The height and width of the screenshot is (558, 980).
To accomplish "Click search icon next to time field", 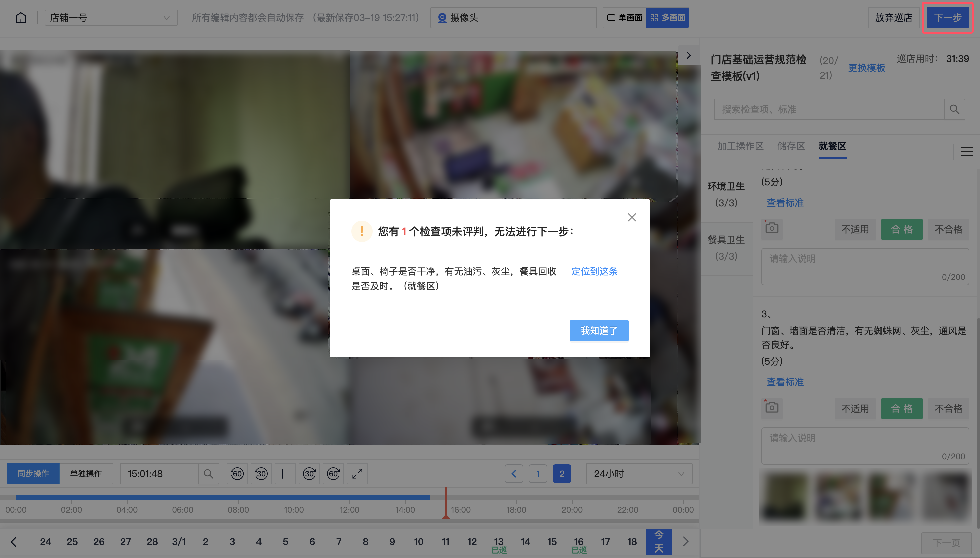I will [x=208, y=474].
